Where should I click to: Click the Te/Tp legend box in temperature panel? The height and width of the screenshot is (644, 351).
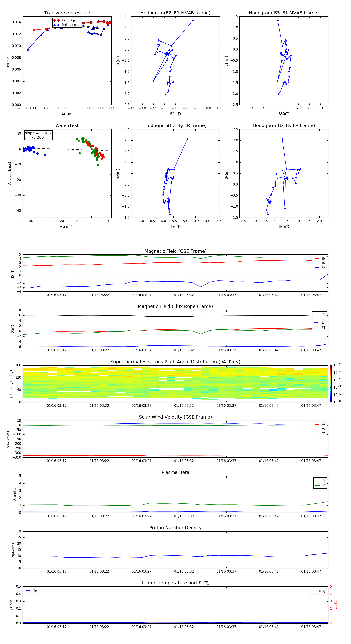pos(318,591)
